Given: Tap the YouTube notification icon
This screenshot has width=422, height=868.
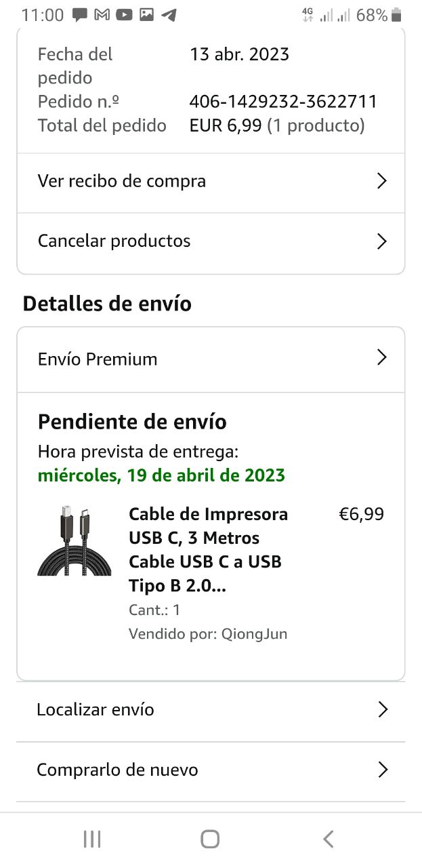Looking at the screenshot, I should (123, 15).
